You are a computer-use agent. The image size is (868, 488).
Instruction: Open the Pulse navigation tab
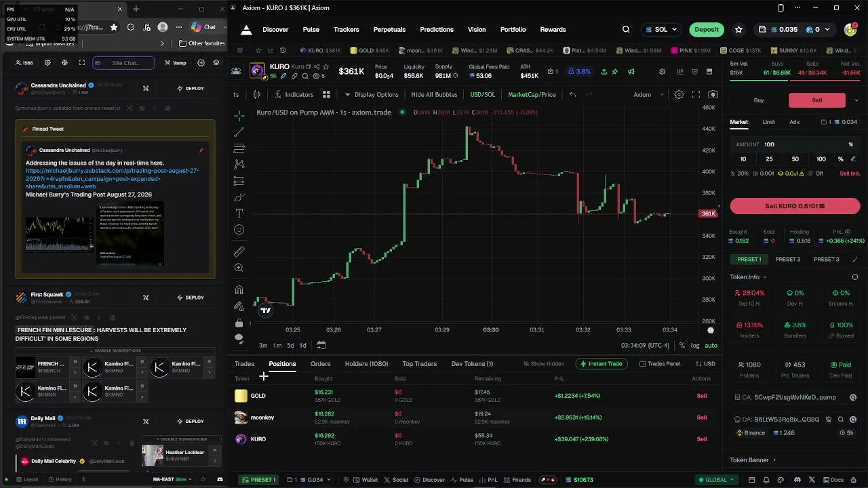pyautogui.click(x=311, y=30)
